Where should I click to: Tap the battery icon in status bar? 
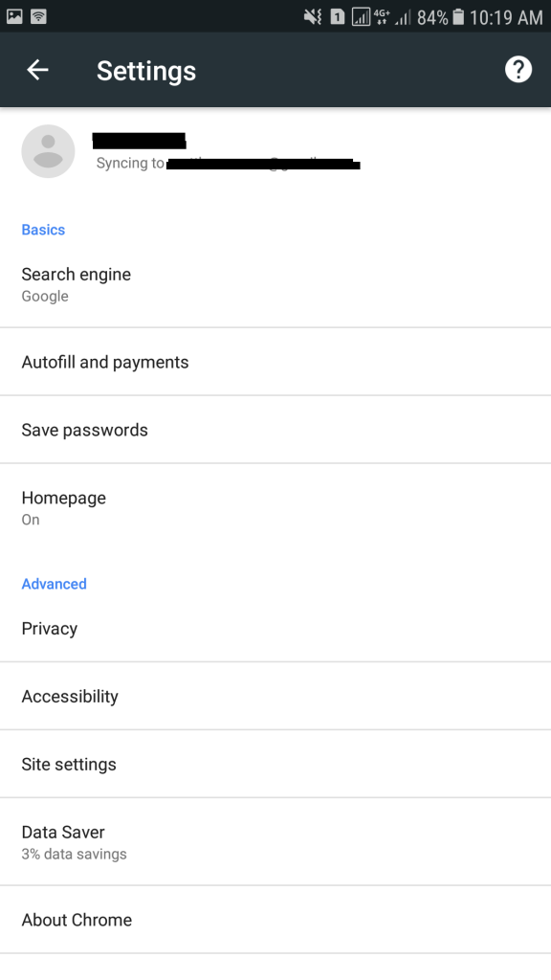[x=458, y=17]
